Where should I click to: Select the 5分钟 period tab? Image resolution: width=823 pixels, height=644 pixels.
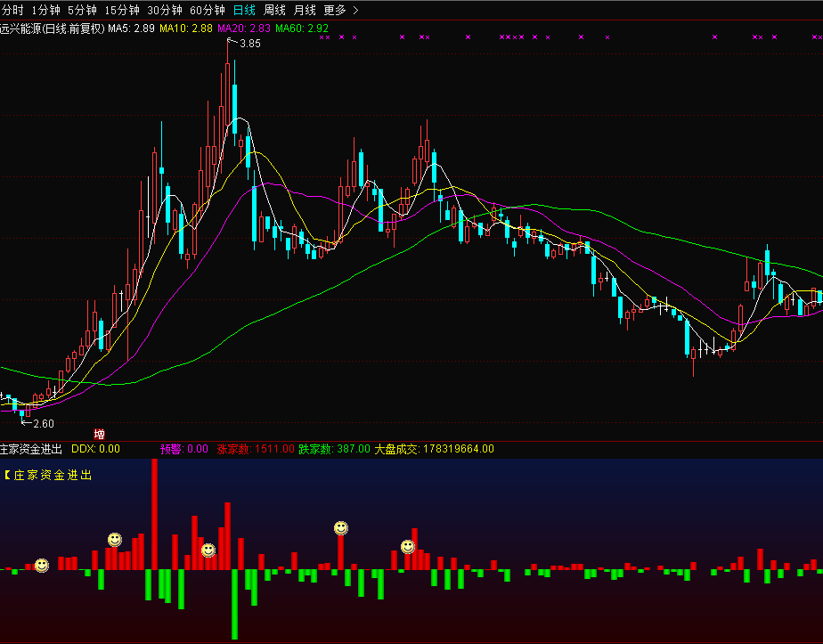click(82, 10)
